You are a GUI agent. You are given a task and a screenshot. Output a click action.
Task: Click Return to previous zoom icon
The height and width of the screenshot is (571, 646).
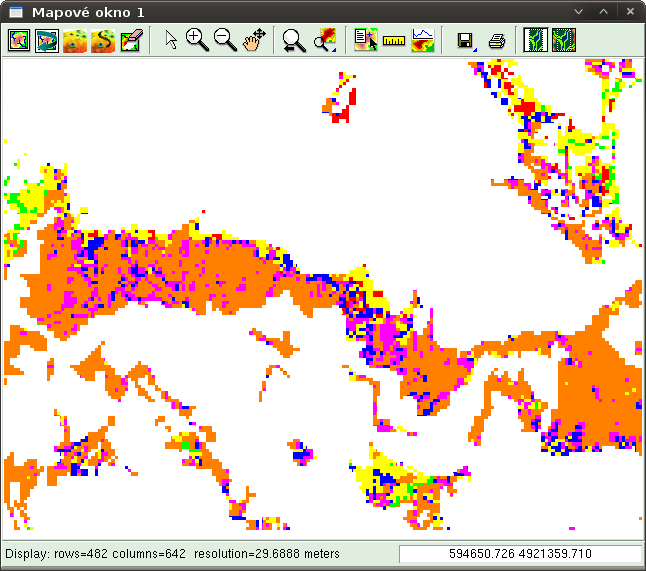tap(294, 40)
